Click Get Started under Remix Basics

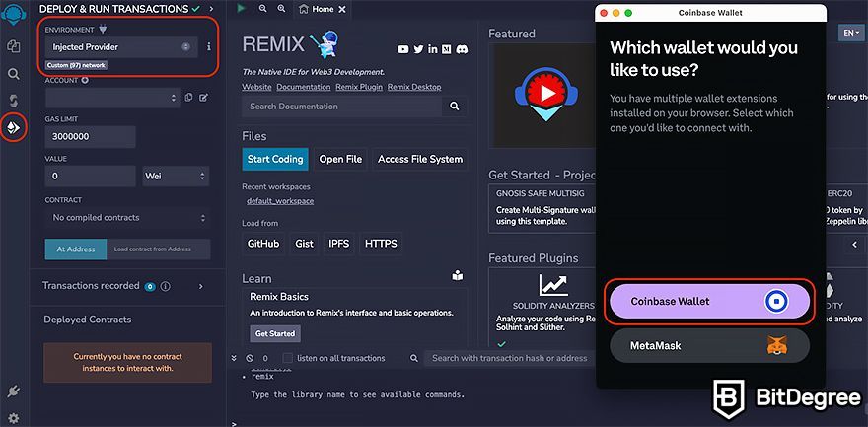pyautogui.click(x=275, y=334)
